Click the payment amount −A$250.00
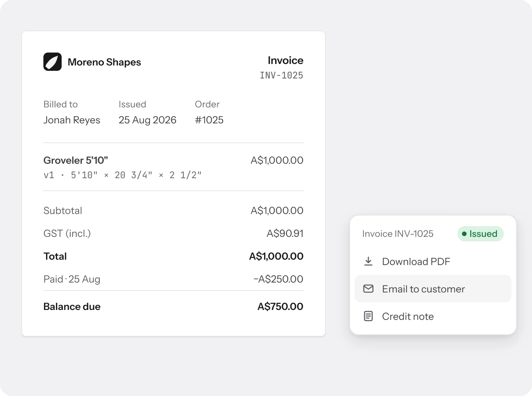The image size is (532, 396). (279, 279)
